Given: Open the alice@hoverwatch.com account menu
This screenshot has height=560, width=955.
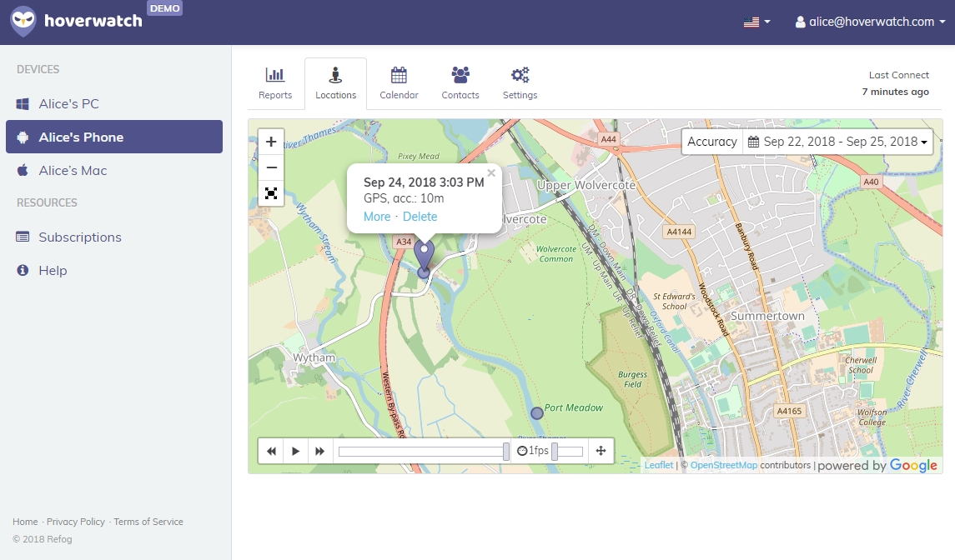Looking at the screenshot, I should tap(870, 22).
